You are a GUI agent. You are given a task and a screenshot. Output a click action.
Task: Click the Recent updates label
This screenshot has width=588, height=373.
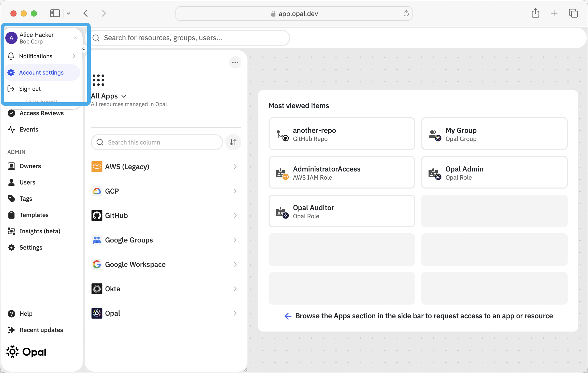click(x=41, y=330)
